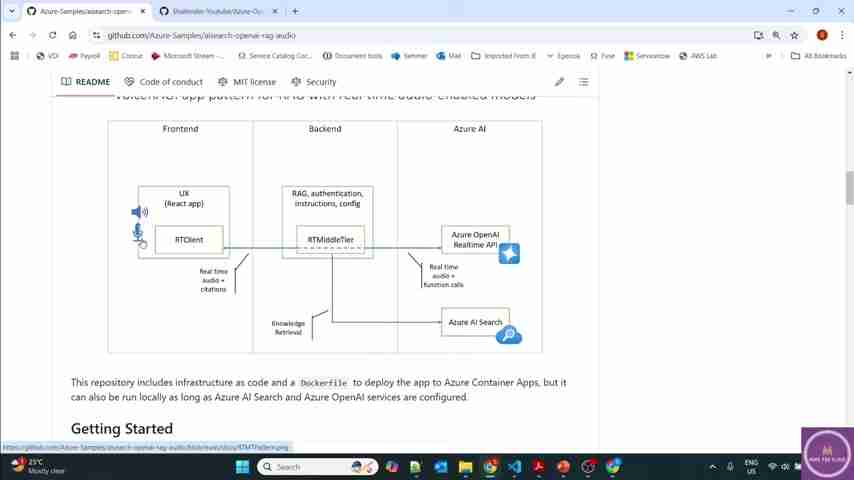Open the Payroll bookmark

[x=84, y=56]
